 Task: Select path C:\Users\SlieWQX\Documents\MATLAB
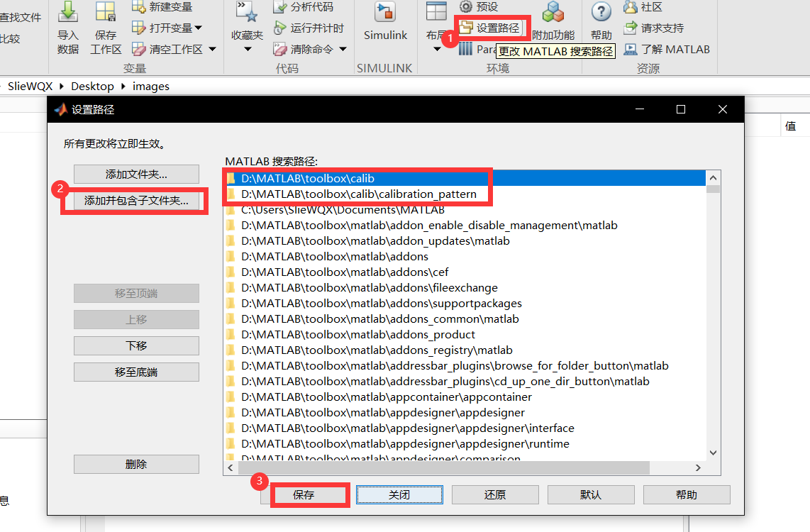coord(465,210)
